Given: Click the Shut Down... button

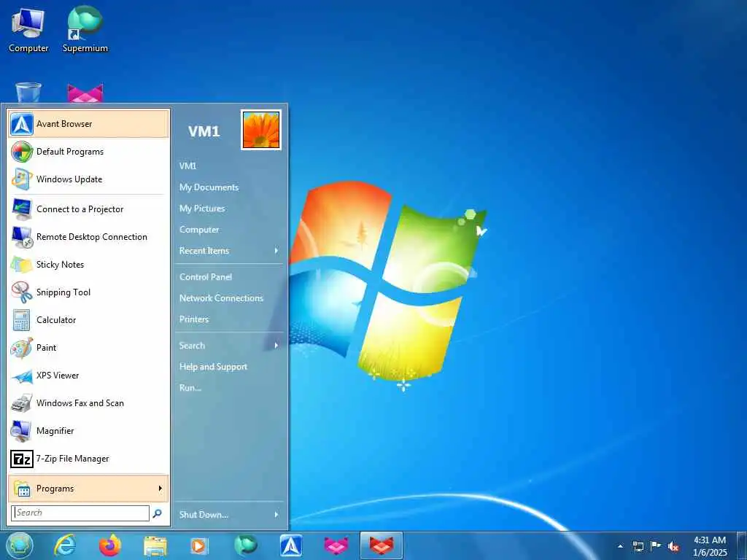Looking at the screenshot, I should (x=204, y=514).
